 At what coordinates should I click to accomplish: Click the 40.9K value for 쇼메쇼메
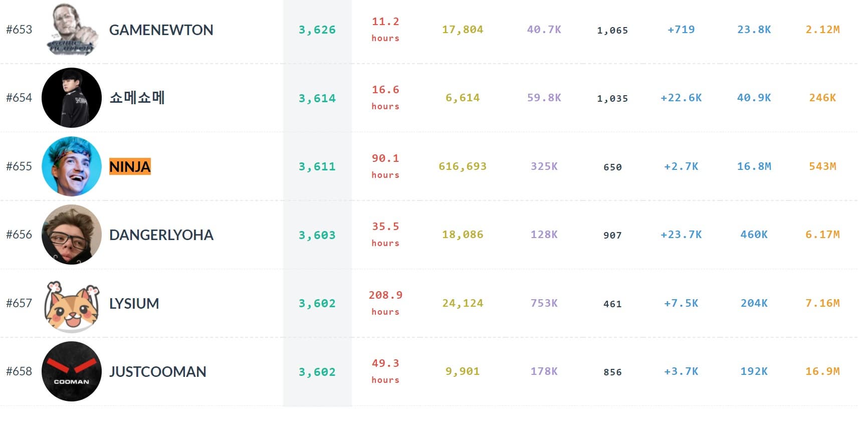[754, 98]
